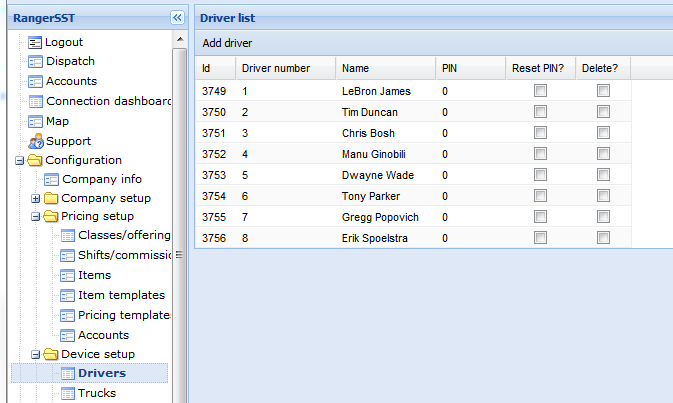Select the Connection dashboard icon
Screen dimensions: 673x403
pyautogui.click(x=35, y=101)
